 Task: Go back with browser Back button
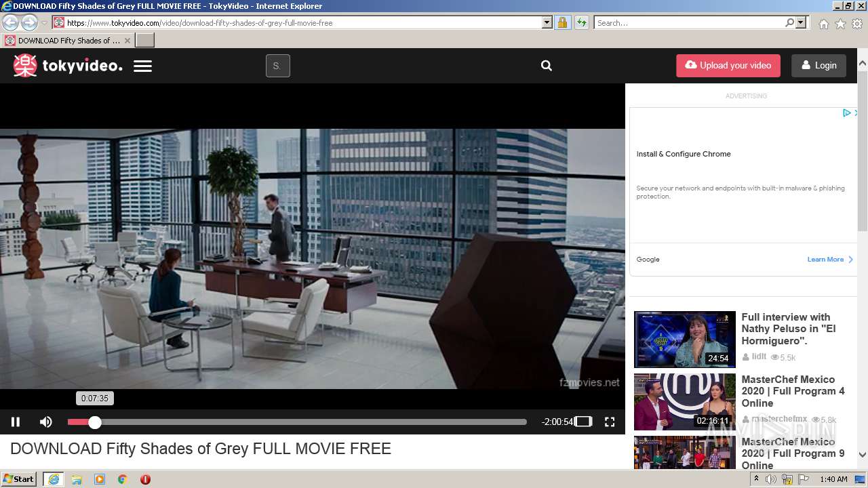(10, 22)
